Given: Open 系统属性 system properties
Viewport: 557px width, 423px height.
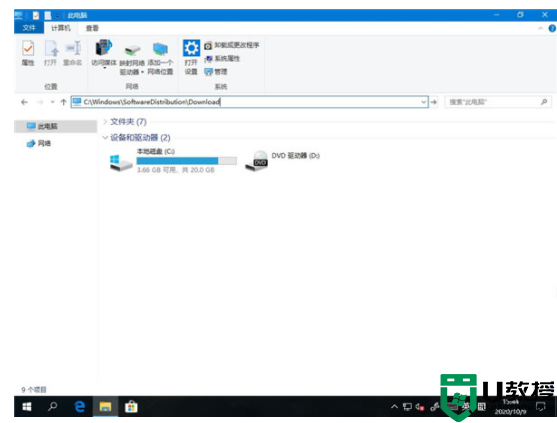Looking at the screenshot, I should pos(222,59).
